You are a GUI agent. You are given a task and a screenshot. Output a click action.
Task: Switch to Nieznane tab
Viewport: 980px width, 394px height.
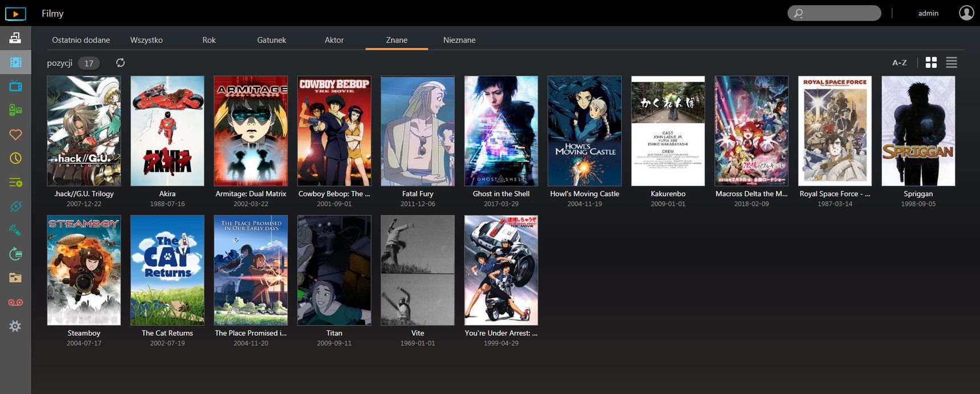[x=459, y=40]
